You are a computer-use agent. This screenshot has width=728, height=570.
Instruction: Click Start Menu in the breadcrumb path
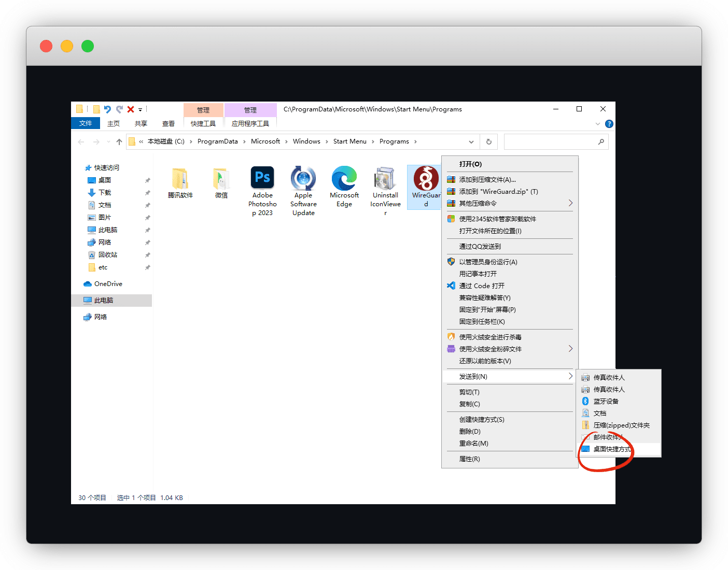coord(349,141)
